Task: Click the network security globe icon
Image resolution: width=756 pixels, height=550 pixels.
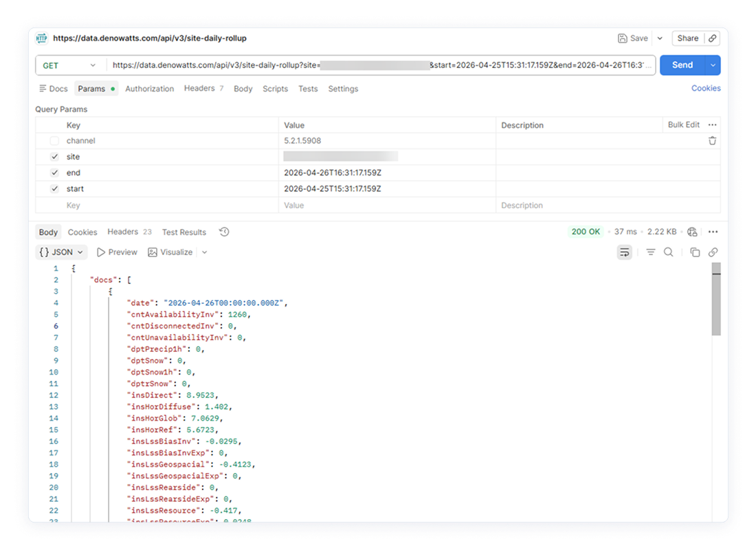Action: coord(692,232)
